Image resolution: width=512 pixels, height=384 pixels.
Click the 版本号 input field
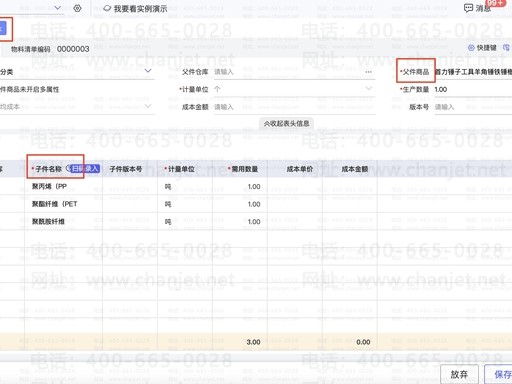click(473, 107)
